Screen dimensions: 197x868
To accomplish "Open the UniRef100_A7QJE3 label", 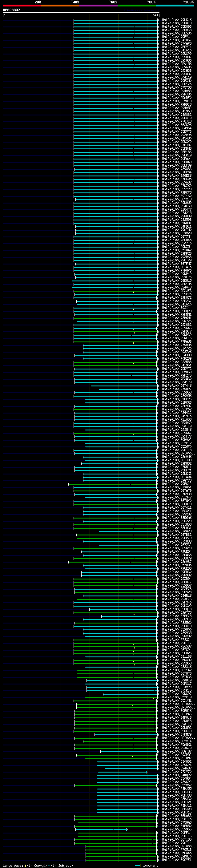I will coord(177,122).
